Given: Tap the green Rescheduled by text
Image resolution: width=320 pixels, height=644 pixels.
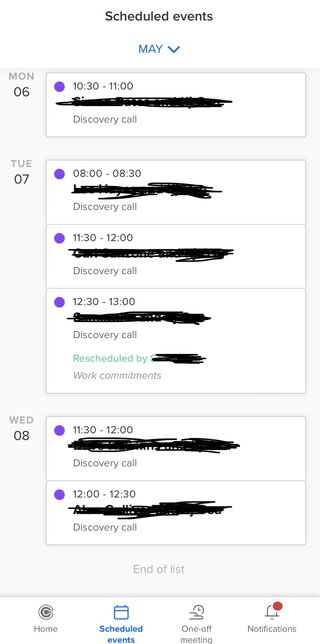Looking at the screenshot, I should [x=110, y=358].
